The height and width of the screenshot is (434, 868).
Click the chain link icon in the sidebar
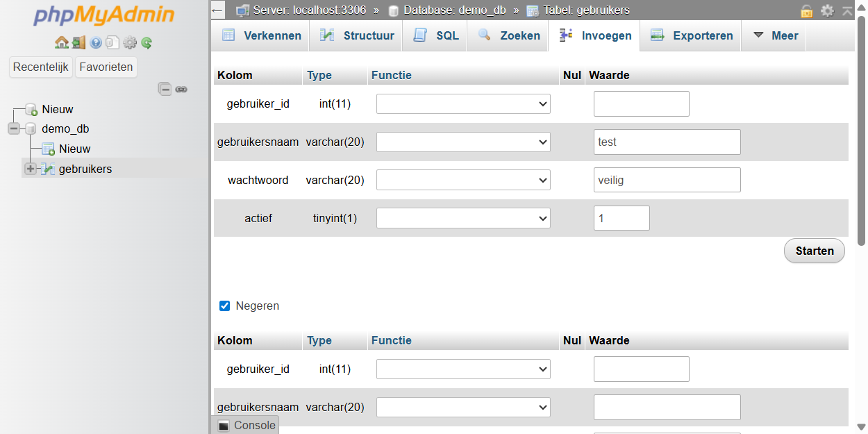pos(181,89)
